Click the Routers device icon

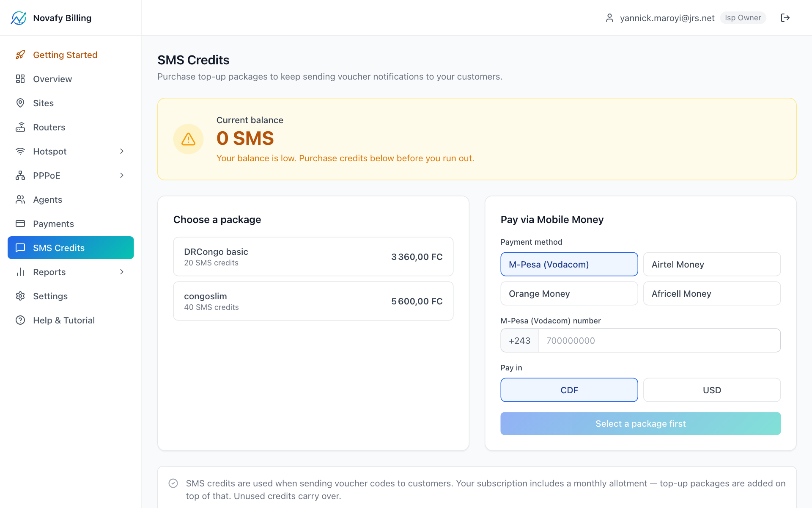pyautogui.click(x=20, y=127)
